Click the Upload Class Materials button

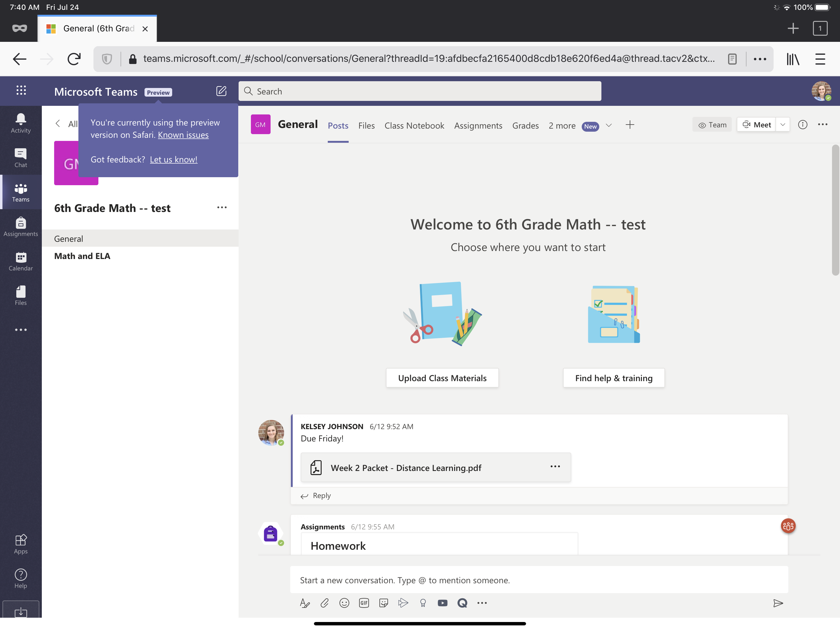click(x=442, y=378)
